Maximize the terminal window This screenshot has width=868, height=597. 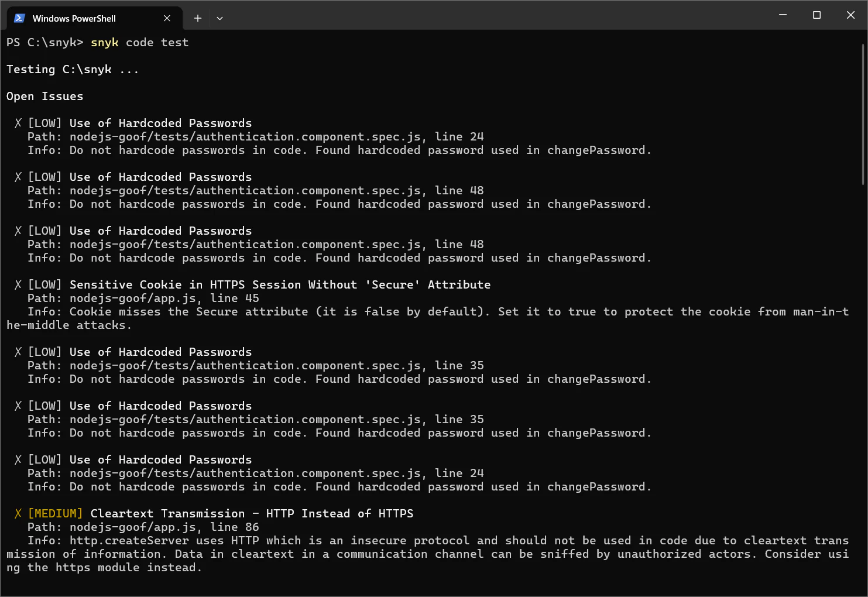[x=816, y=15]
